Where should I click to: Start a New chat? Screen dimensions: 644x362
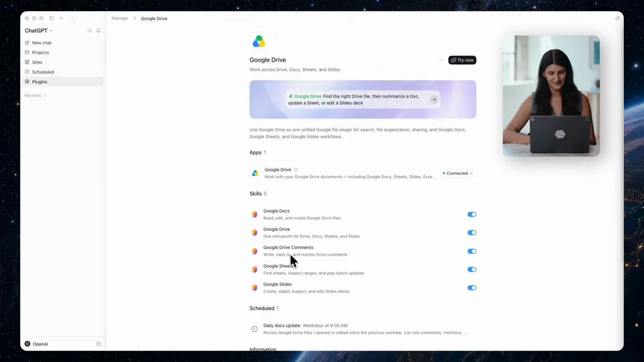tap(63, 43)
